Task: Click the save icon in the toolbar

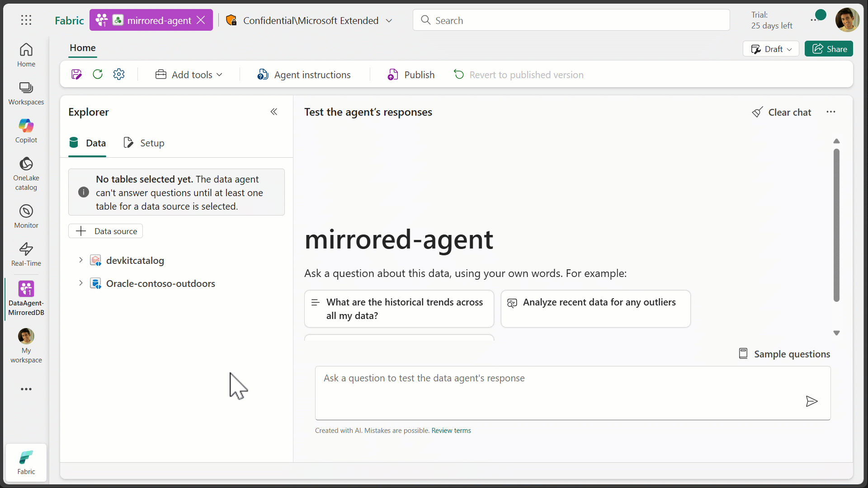Action: (x=76, y=74)
